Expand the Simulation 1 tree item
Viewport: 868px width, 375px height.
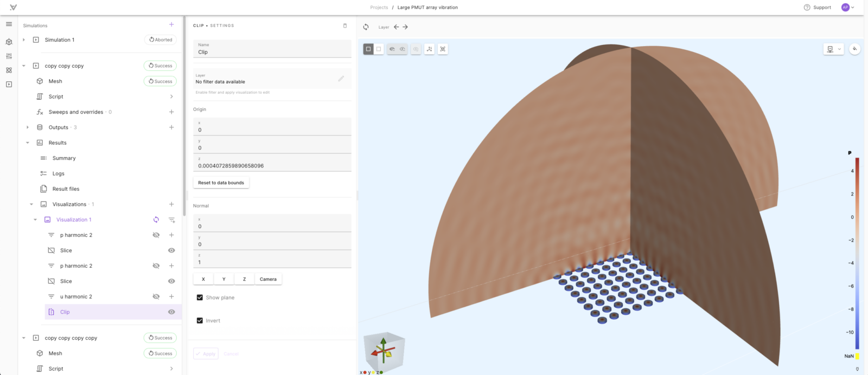tap(24, 40)
